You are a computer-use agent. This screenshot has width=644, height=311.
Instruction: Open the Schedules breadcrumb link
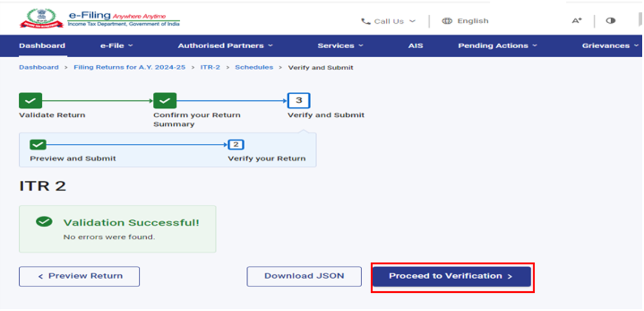coord(254,67)
